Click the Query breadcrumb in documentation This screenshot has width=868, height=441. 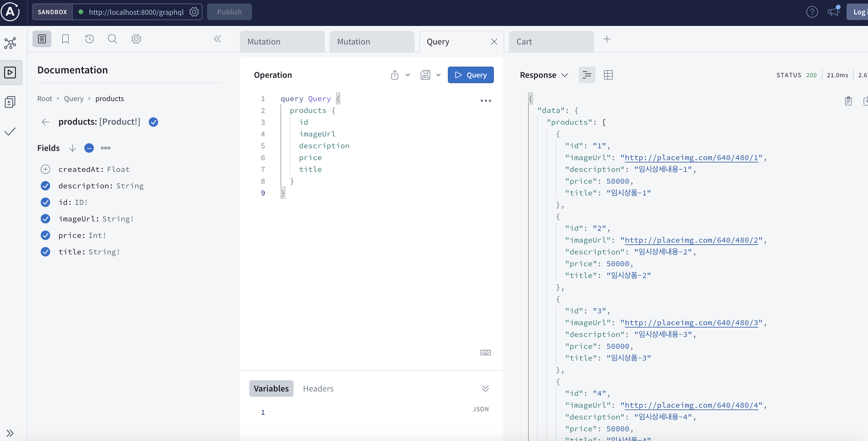point(73,99)
